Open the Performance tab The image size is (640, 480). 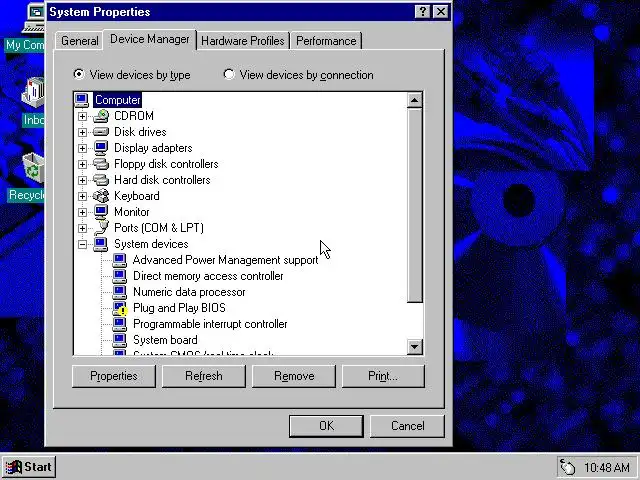click(326, 41)
